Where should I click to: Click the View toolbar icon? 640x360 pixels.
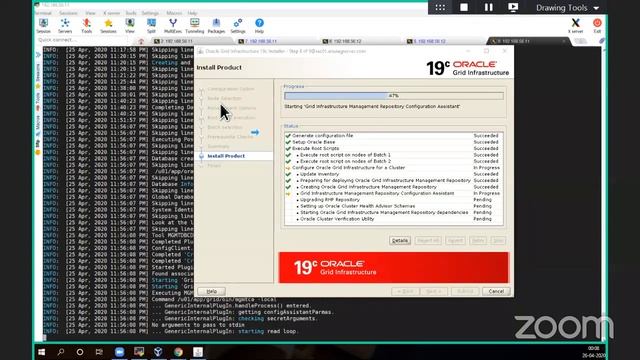[130, 26]
